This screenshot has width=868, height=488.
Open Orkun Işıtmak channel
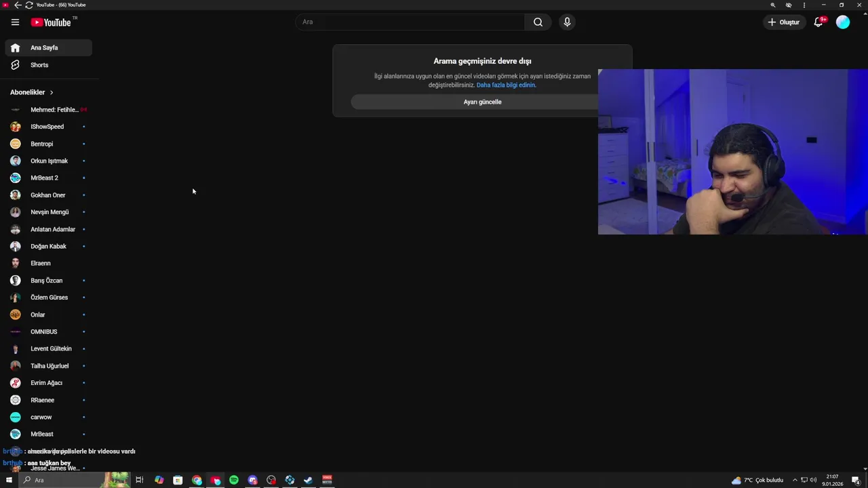[49, 161]
